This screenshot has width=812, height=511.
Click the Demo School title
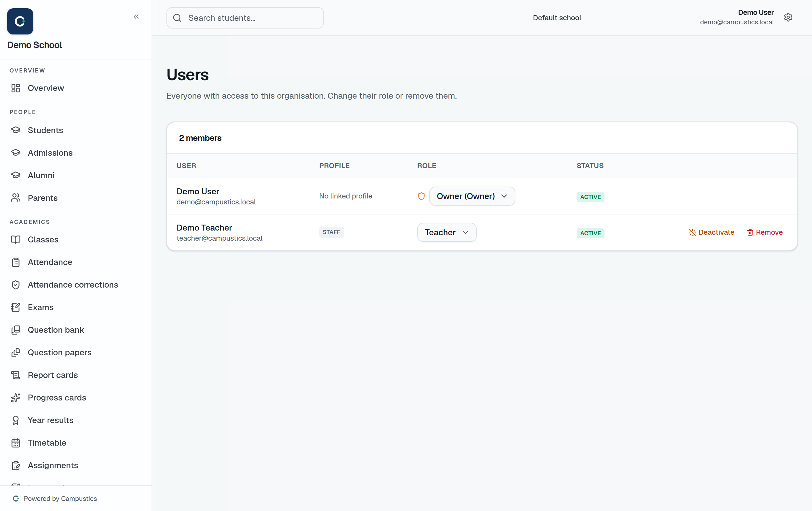34,45
